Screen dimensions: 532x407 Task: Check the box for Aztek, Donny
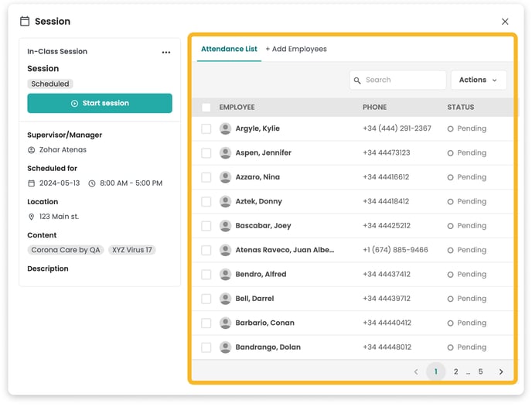(x=206, y=201)
